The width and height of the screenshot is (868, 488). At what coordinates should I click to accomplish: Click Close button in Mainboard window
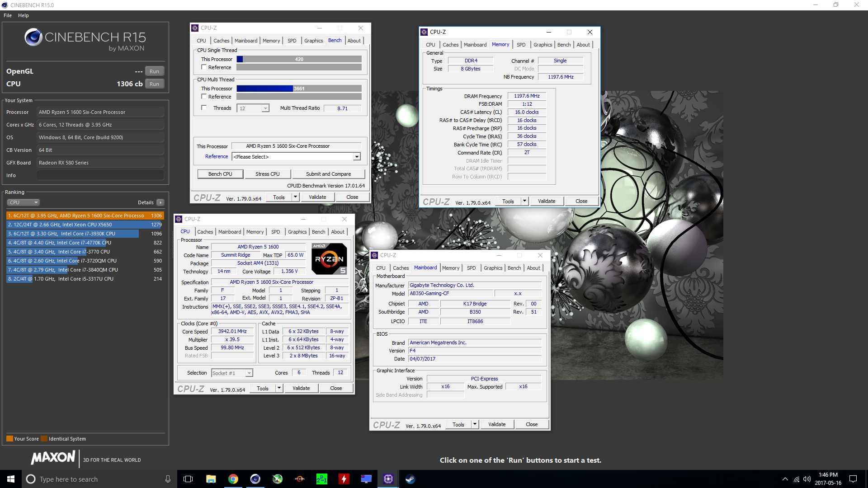(x=532, y=424)
